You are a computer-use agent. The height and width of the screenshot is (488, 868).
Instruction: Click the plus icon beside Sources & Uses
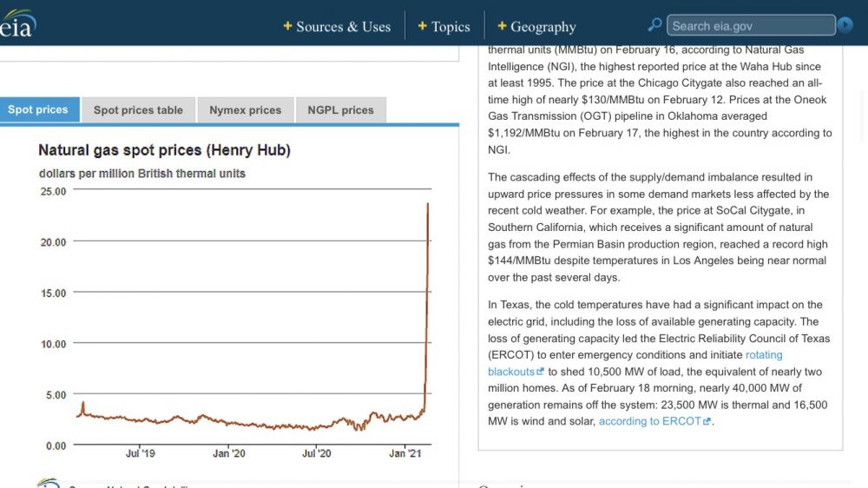coord(287,27)
